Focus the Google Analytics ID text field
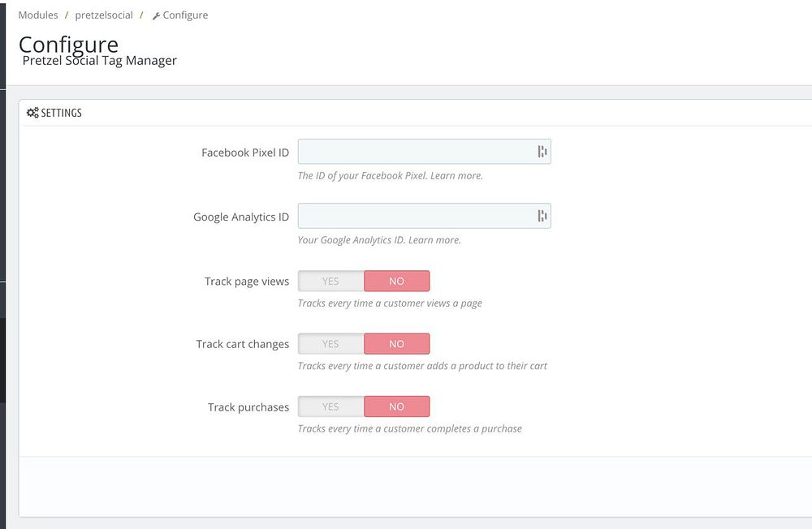The width and height of the screenshot is (812, 529). pos(414,216)
